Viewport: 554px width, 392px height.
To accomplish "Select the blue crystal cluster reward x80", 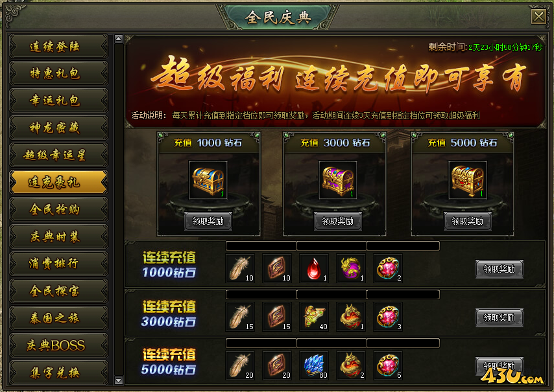I will coord(314,365).
